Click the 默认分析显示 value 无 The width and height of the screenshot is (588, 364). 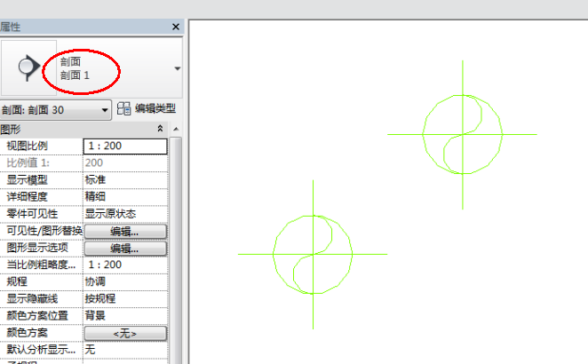click(125, 350)
